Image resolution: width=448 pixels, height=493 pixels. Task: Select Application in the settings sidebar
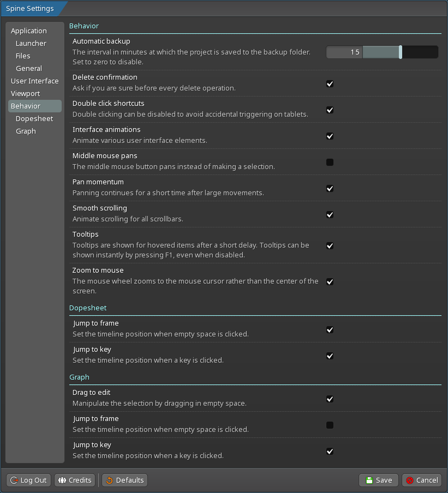pos(29,31)
